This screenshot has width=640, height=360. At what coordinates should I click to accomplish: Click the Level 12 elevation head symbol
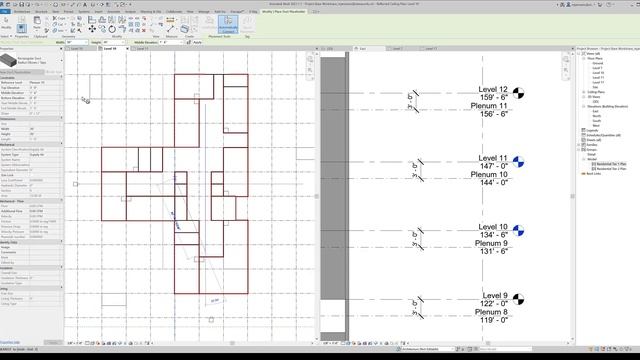click(518, 93)
